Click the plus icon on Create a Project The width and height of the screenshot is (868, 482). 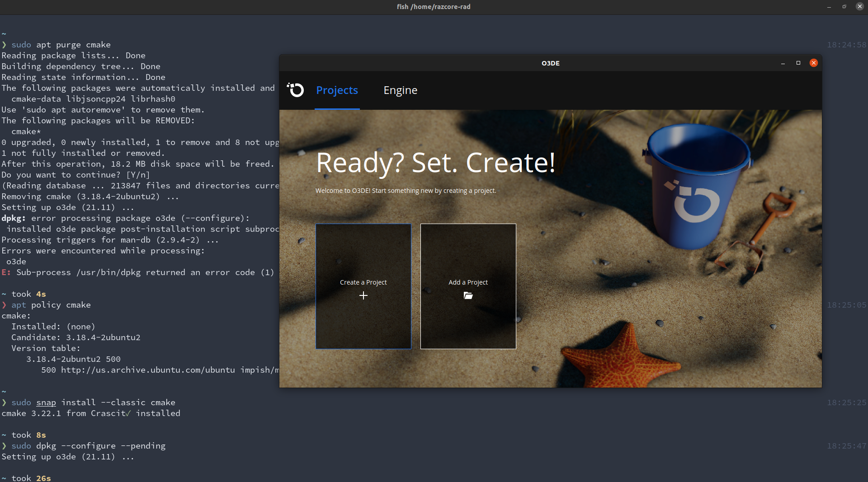(x=363, y=295)
